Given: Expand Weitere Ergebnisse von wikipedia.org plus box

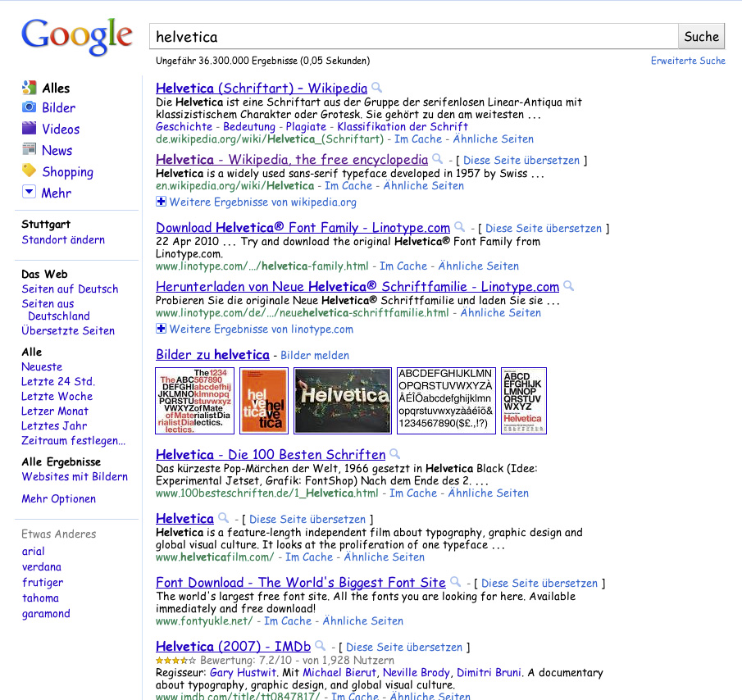Looking at the screenshot, I should click(161, 202).
